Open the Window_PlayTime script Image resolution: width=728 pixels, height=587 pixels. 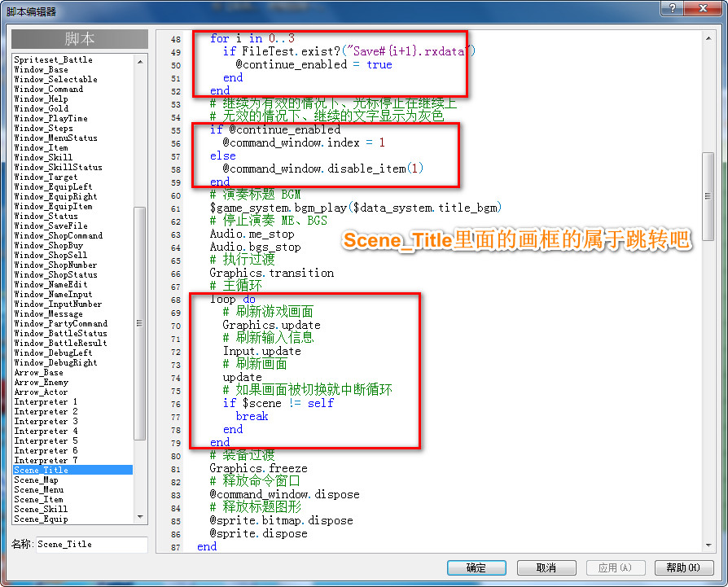tap(51, 118)
